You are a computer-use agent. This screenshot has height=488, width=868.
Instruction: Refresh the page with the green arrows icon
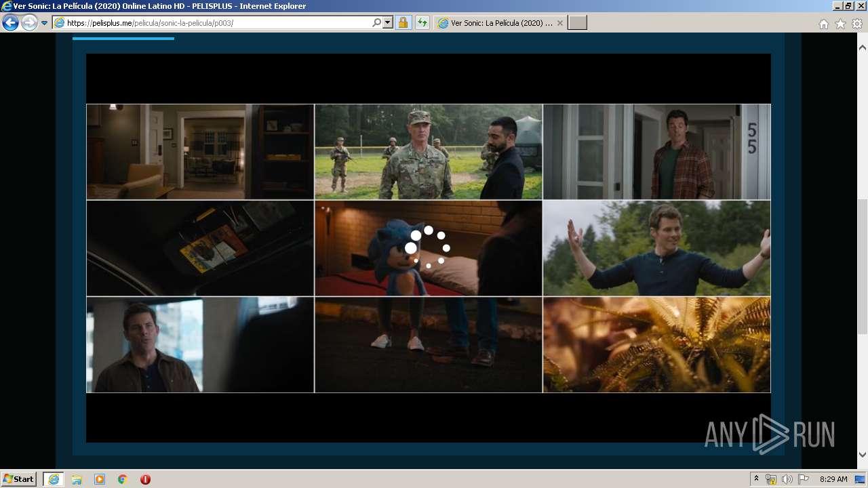tap(422, 23)
